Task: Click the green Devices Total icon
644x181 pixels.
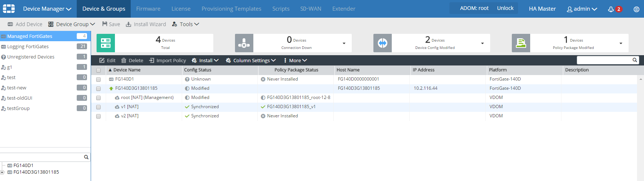Action: click(106, 43)
